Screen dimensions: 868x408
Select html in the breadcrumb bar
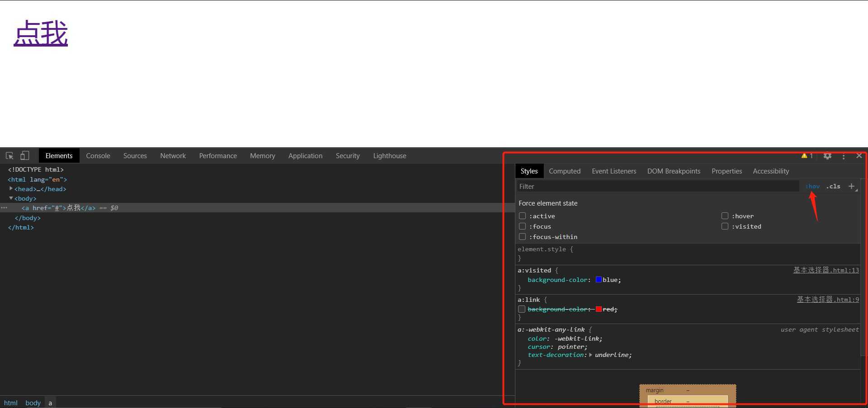coord(11,403)
